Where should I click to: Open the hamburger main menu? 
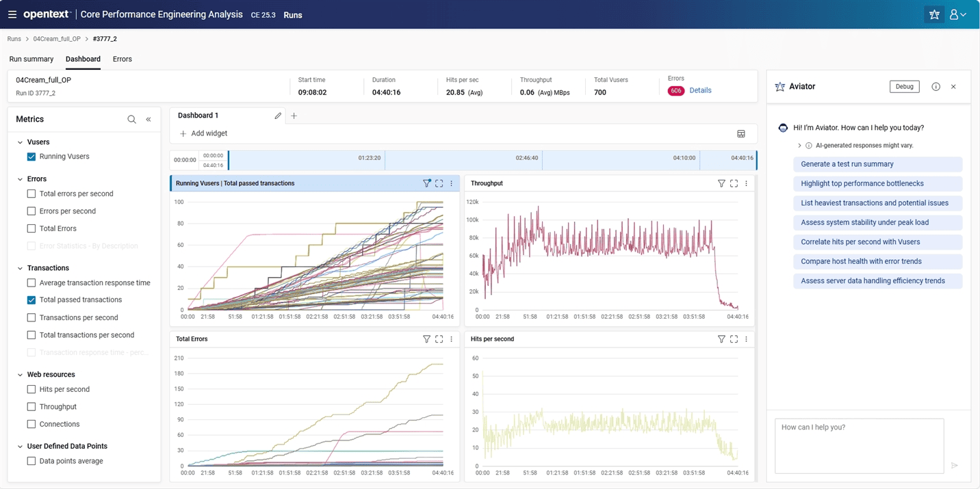click(x=12, y=14)
